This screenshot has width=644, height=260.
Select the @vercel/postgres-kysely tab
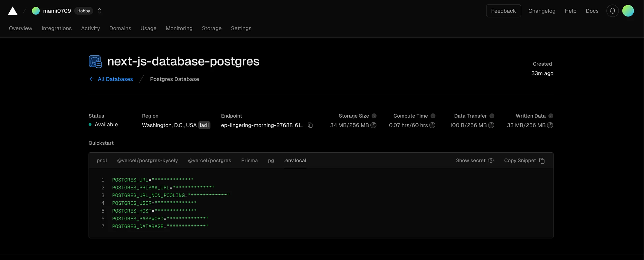click(147, 160)
